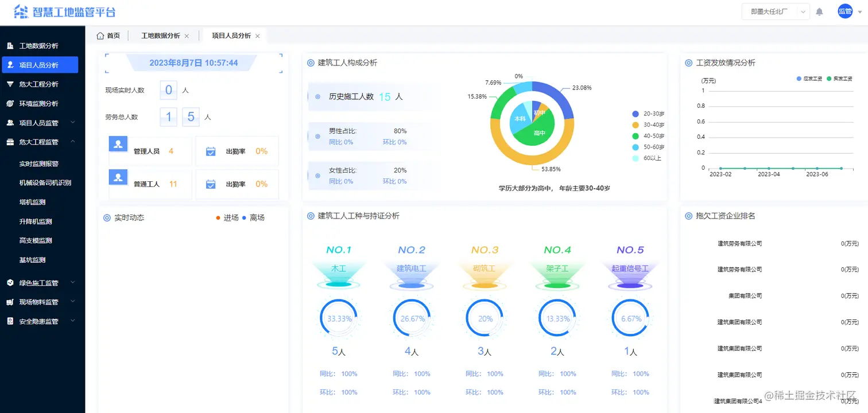The image size is (868, 413).
Task: Click the 智慧工地监管平台 logo icon
Action: (x=21, y=11)
